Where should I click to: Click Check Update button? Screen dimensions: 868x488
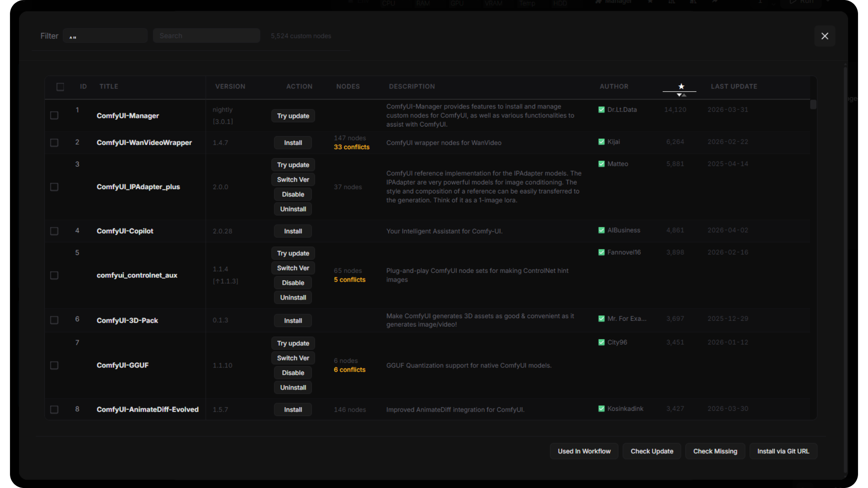click(x=651, y=451)
